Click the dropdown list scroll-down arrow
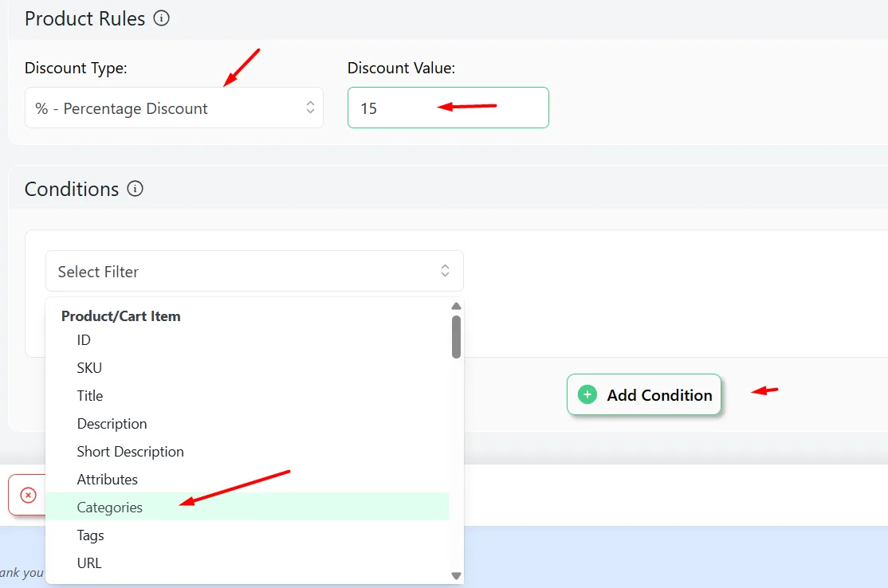The image size is (888, 588). pyautogui.click(x=457, y=575)
